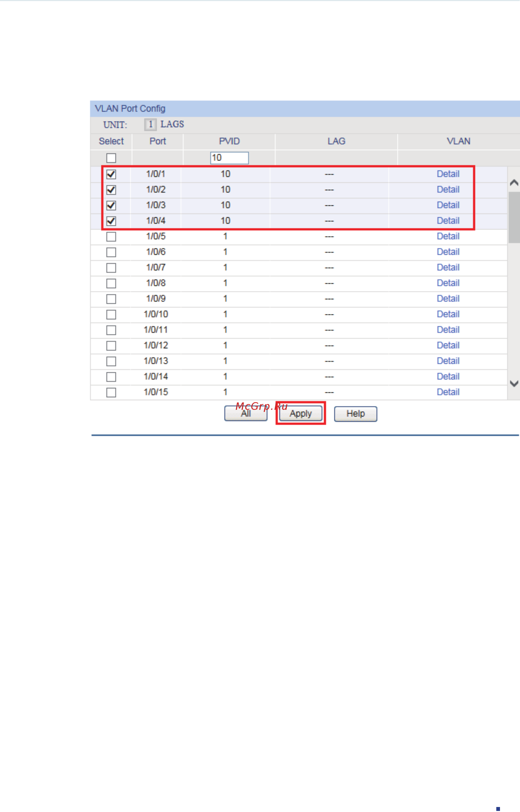Viewport: 520px width, 812px height.
Task: Click port name 1/0/5 cell
Action: 156,236
